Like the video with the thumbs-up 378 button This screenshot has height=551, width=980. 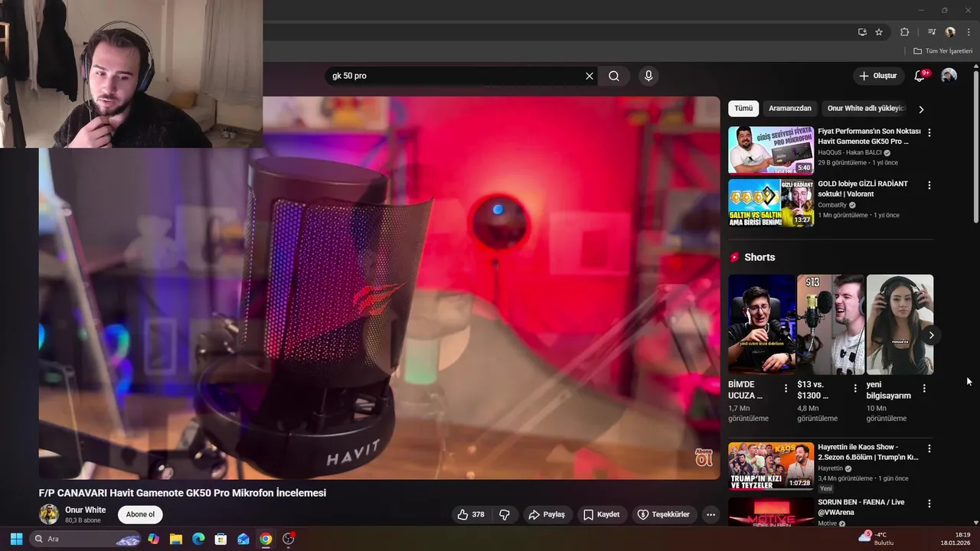pos(470,514)
